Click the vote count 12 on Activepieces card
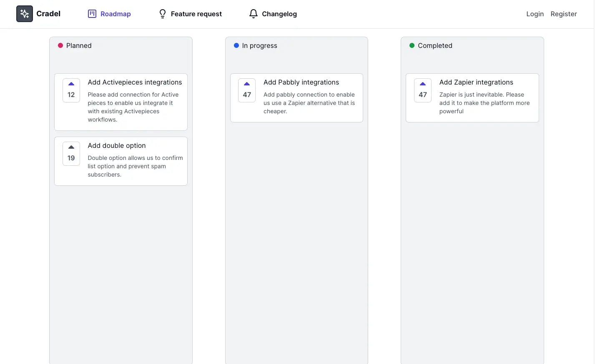 point(71,95)
